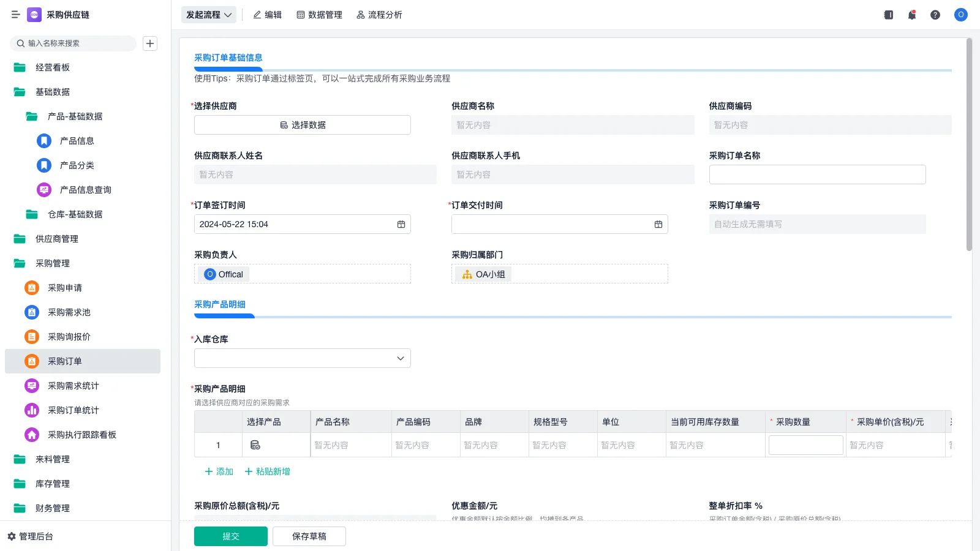Open 流程分析 in the toolbar
Viewport: 980px width, 551px height.
pyautogui.click(x=380, y=15)
